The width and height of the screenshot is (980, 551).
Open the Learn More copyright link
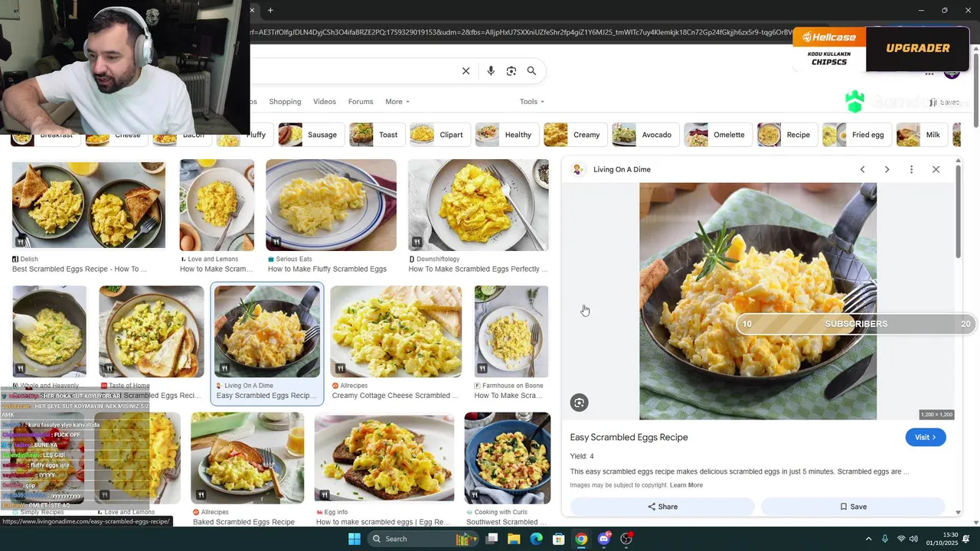(686, 485)
